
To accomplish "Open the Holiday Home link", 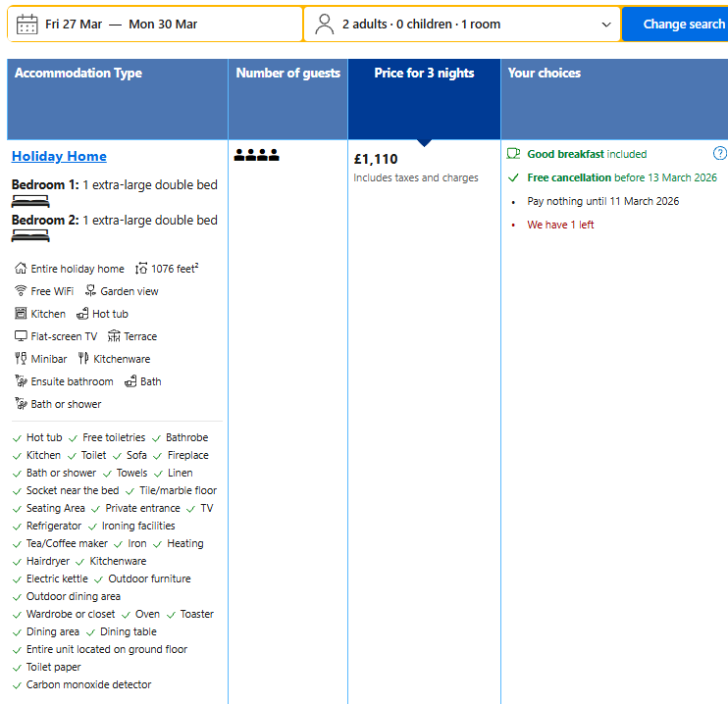I will 59,157.
